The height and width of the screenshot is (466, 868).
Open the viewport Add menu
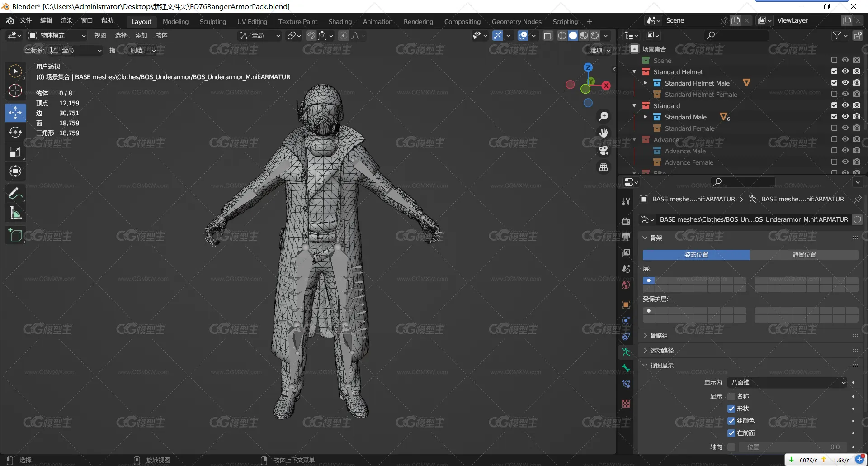141,35
